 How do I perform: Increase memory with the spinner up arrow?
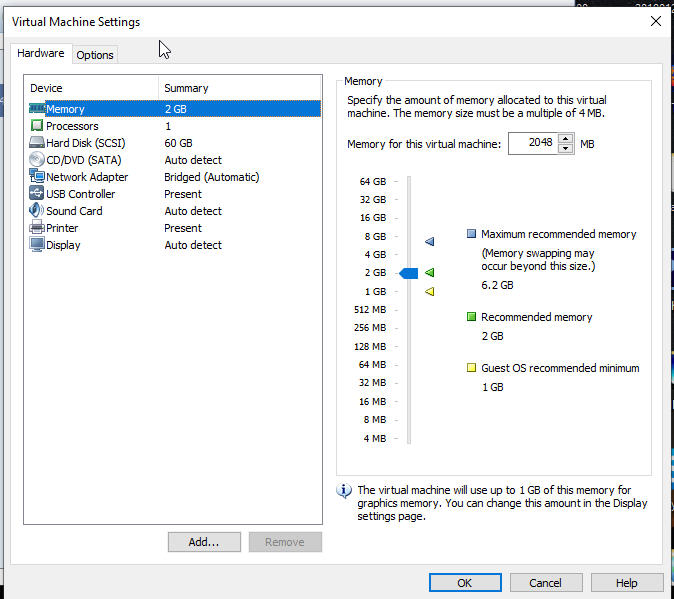pos(566,139)
